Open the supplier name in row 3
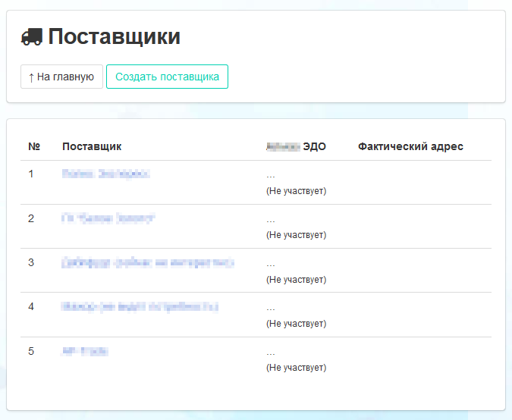 click(x=148, y=262)
